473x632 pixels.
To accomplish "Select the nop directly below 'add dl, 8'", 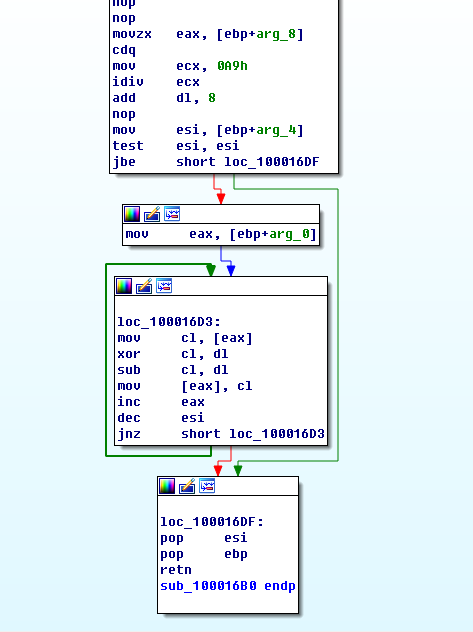I will point(124,114).
